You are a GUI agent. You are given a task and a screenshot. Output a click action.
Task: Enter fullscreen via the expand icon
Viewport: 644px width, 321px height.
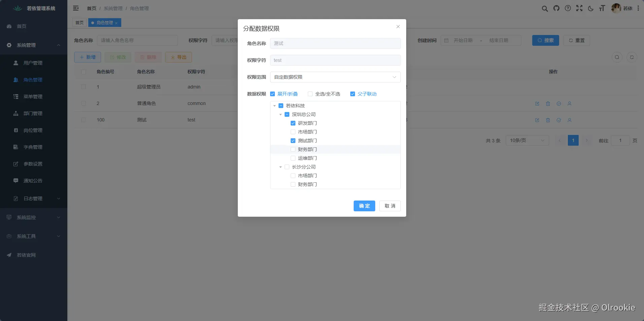pyautogui.click(x=579, y=8)
